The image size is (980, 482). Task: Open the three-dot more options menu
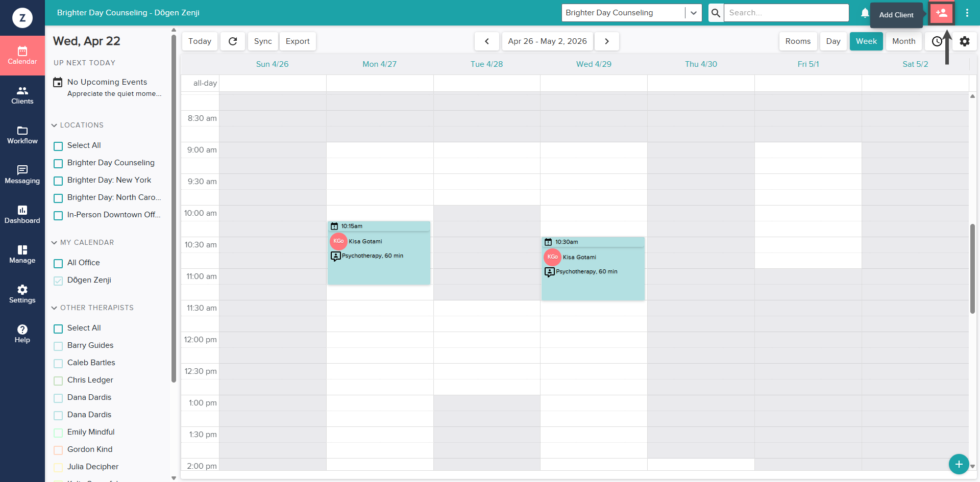click(967, 13)
